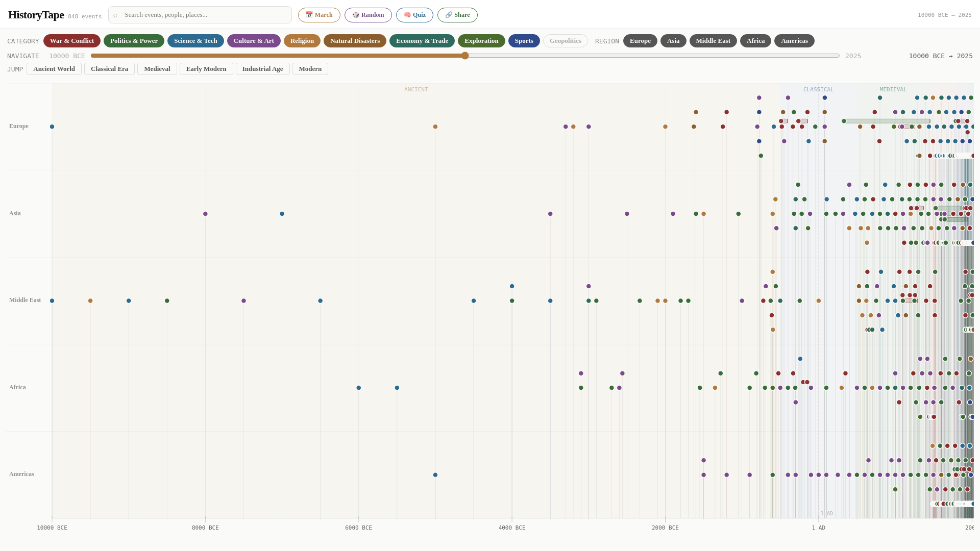Toggle the Science & Tech category filter
Viewport: 980px width, 551px height.
pyautogui.click(x=195, y=41)
